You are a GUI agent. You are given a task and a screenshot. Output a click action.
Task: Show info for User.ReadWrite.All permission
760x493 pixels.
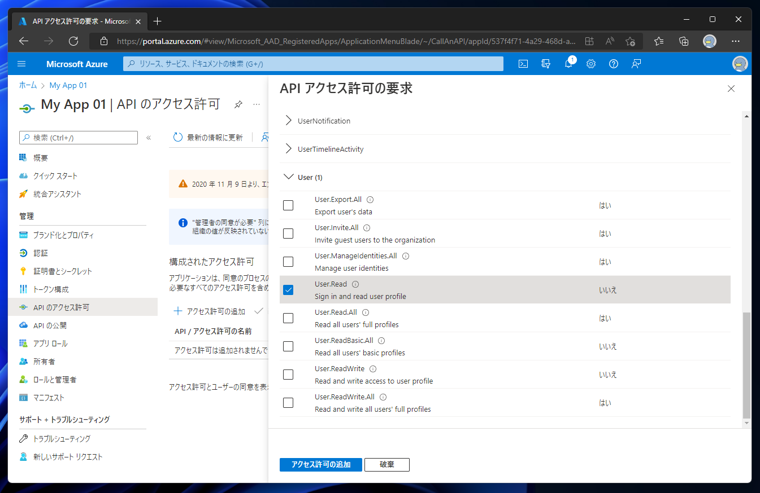(x=383, y=397)
